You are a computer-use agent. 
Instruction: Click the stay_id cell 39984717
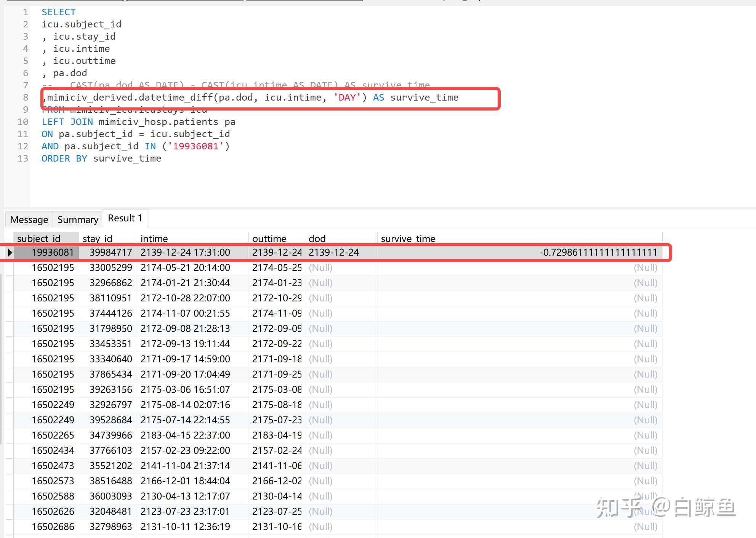pos(111,252)
